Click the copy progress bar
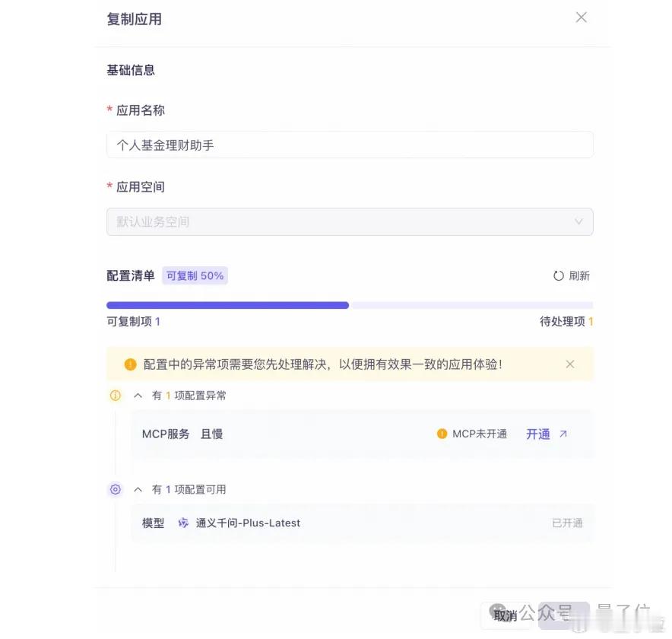672x639 pixels. click(350, 305)
